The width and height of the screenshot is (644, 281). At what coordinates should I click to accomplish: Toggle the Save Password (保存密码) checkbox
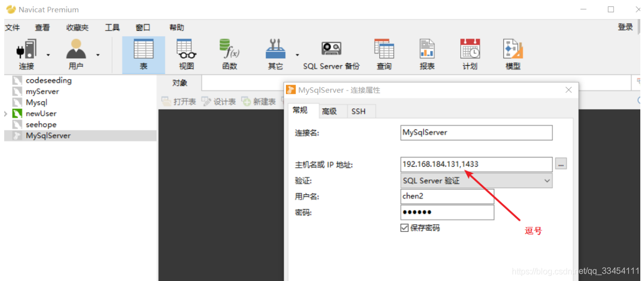tap(404, 228)
